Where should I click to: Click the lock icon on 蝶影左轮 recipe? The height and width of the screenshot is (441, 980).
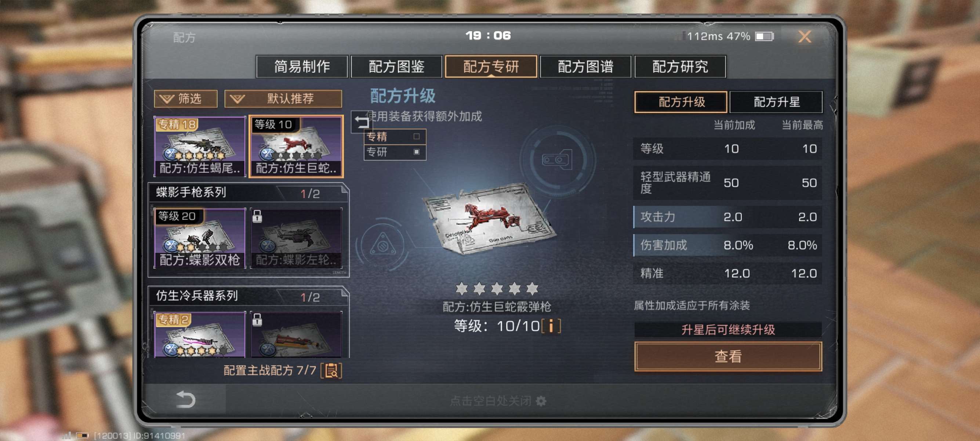(x=257, y=216)
